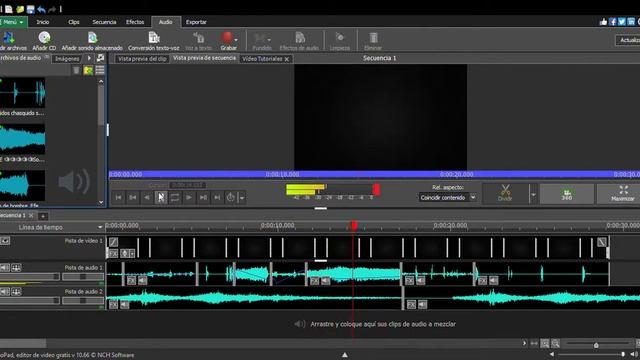Toggle loop playback button
Viewport: 640px width, 360px height.
(x=175, y=198)
